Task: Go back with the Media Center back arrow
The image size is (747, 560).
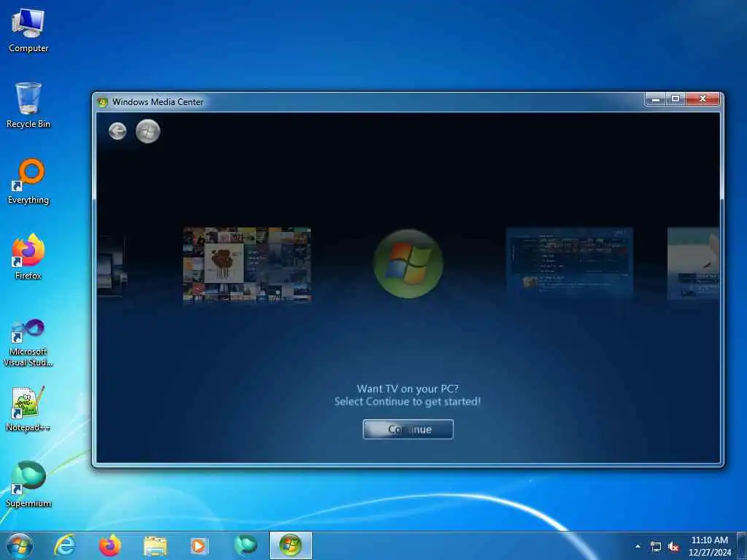Action: tap(117, 131)
